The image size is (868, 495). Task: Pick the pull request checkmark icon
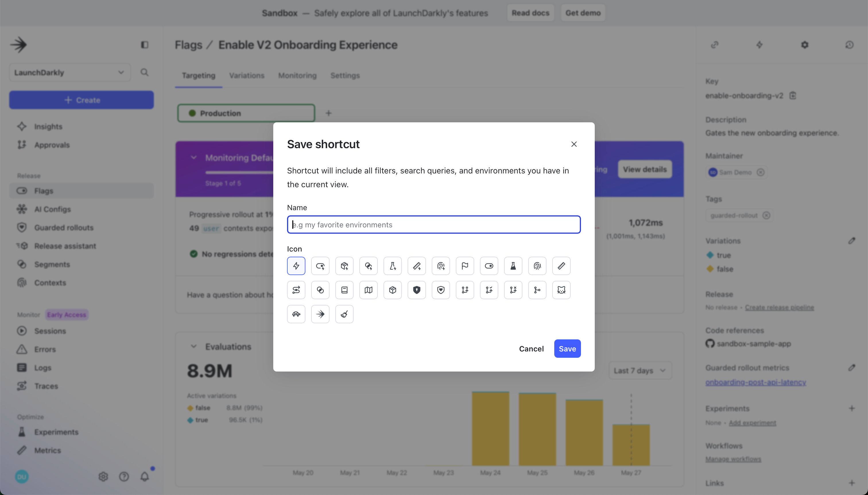(x=489, y=290)
